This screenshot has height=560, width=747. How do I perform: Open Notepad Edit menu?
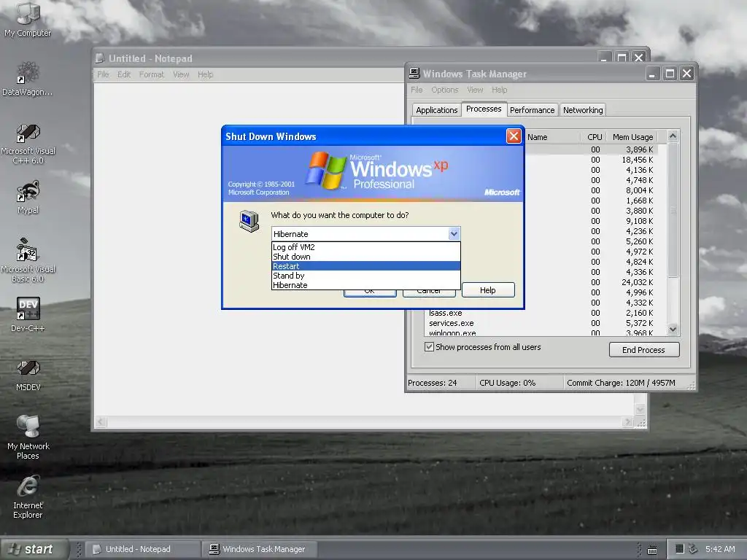(124, 75)
